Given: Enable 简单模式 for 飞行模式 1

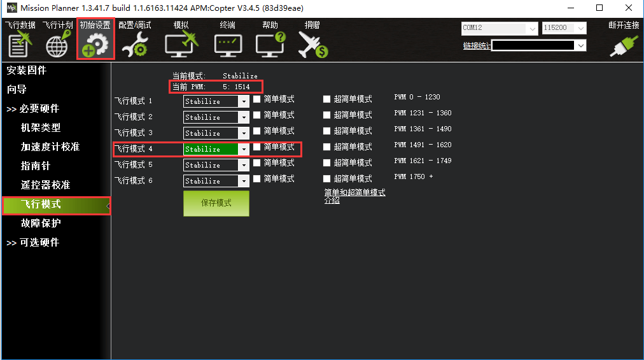Looking at the screenshot, I should pos(256,99).
